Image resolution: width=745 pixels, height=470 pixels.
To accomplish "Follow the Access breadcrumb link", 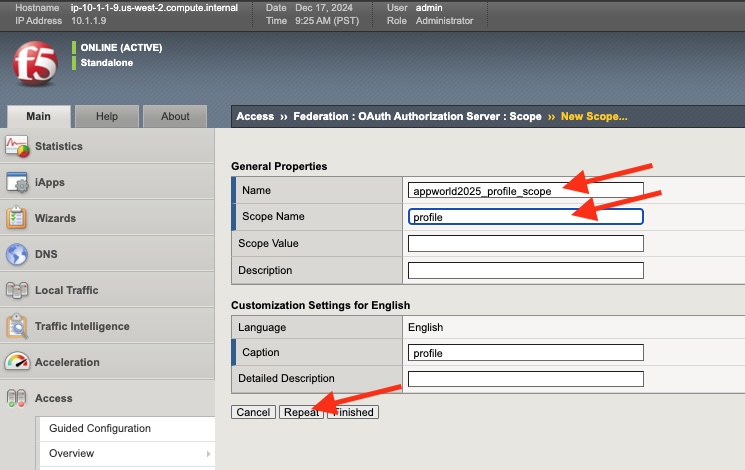I will [255, 116].
